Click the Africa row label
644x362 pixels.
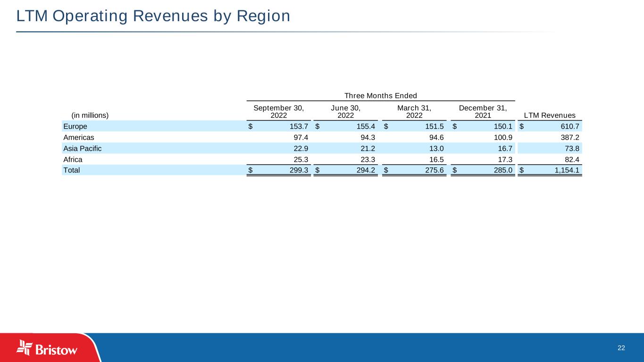(x=73, y=159)
